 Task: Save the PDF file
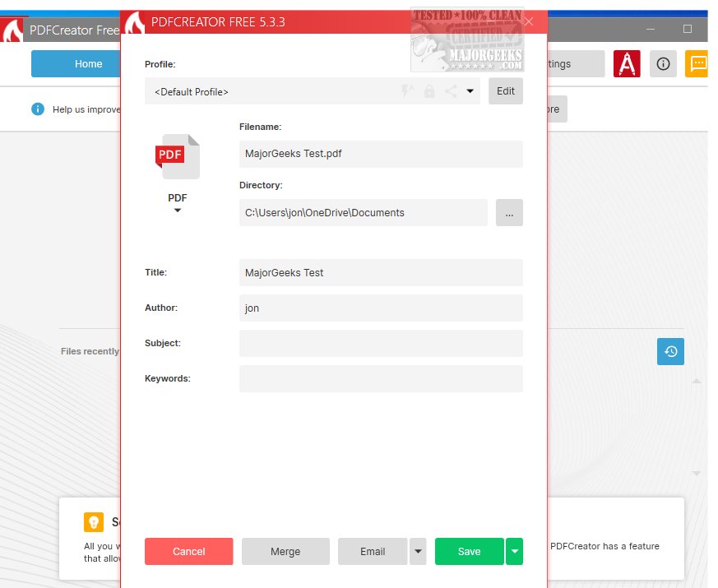click(470, 551)
